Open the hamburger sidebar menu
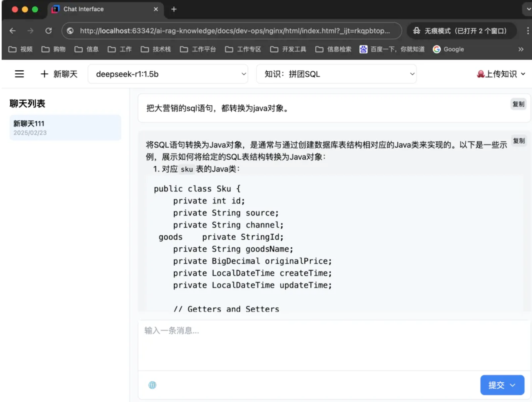 [x=19, y=74]
